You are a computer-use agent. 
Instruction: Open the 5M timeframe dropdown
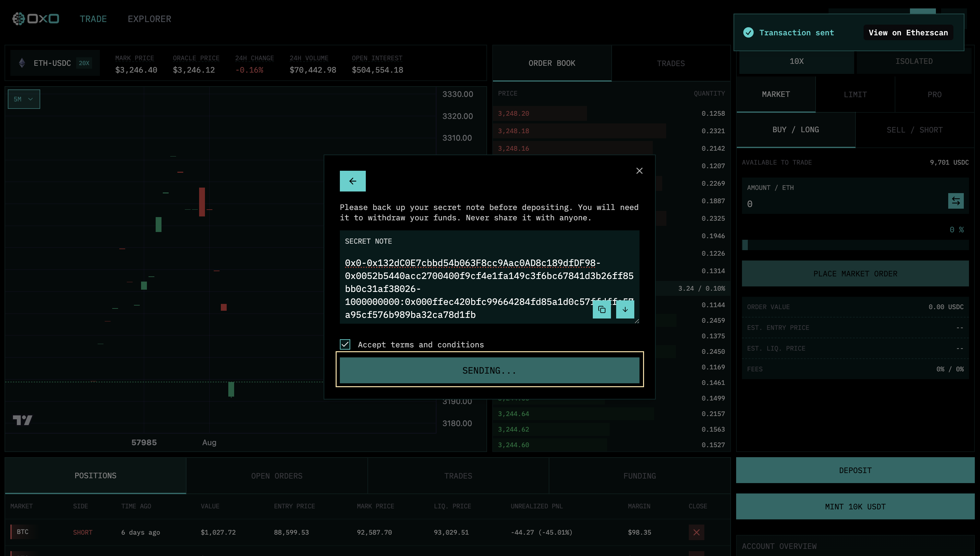point(24,99)
